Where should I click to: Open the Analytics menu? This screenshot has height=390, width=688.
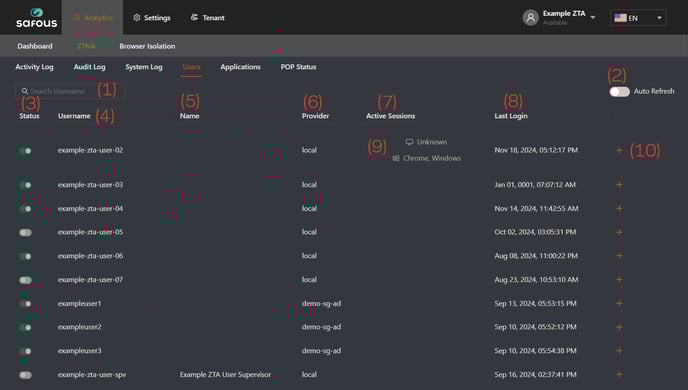tap(93, 18)
